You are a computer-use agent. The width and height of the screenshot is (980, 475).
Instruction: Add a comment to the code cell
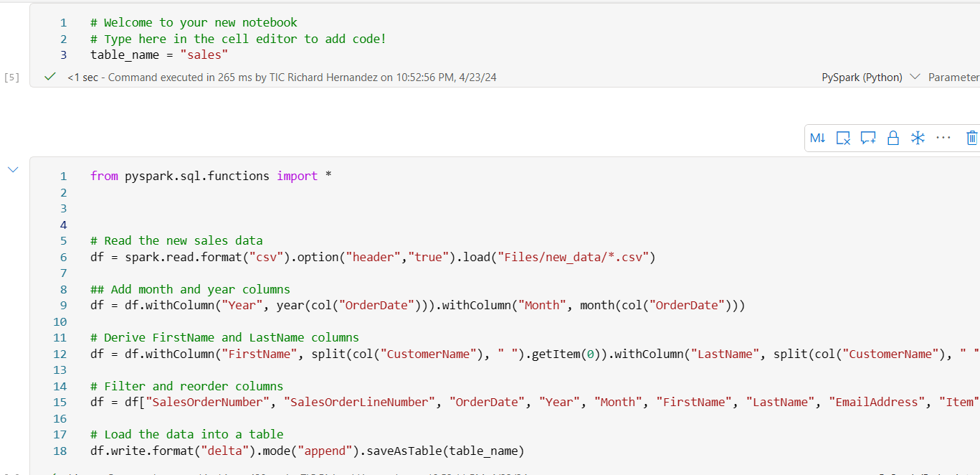868,137
